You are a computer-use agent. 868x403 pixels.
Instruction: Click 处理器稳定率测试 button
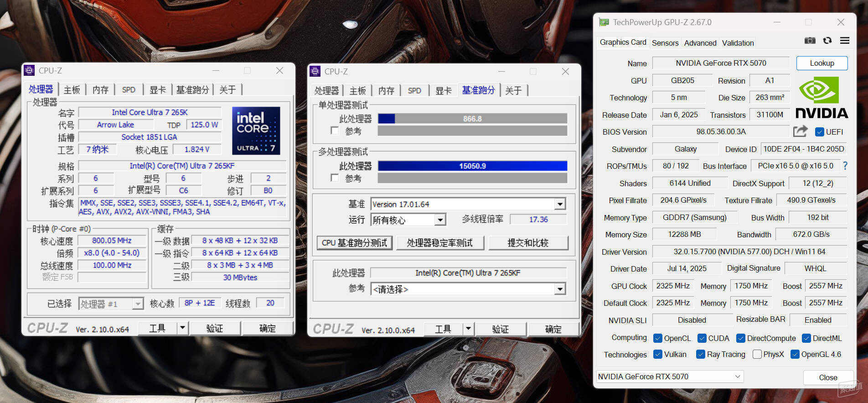pos(439,243)
